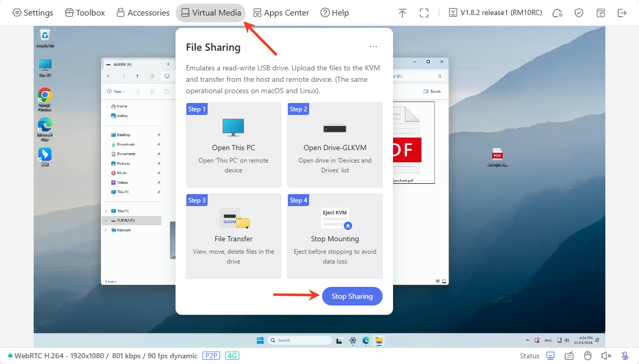Click the collapse-toolbar up arrow icon
This screenshot has width=639, height=364.
pyautogui.click(x=402, y=13)
